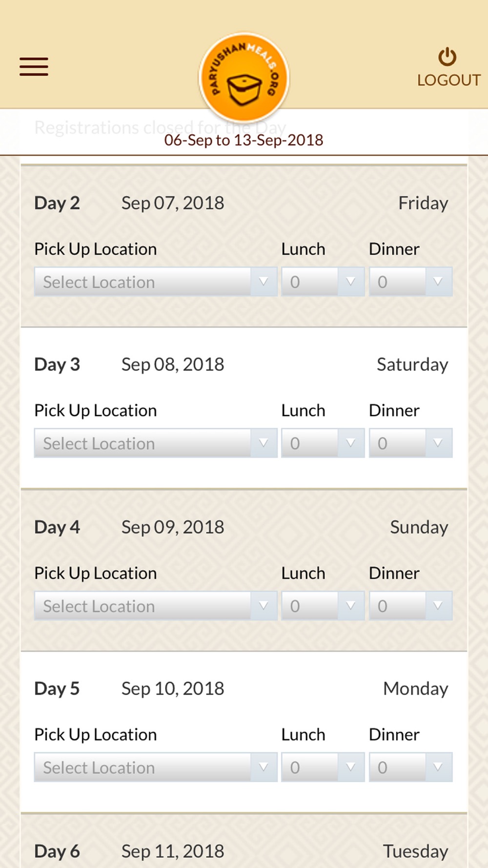The image size is (488, 868).
Task: Click the Day 2 Sep 07 heading
Action: tap(129, 203)
